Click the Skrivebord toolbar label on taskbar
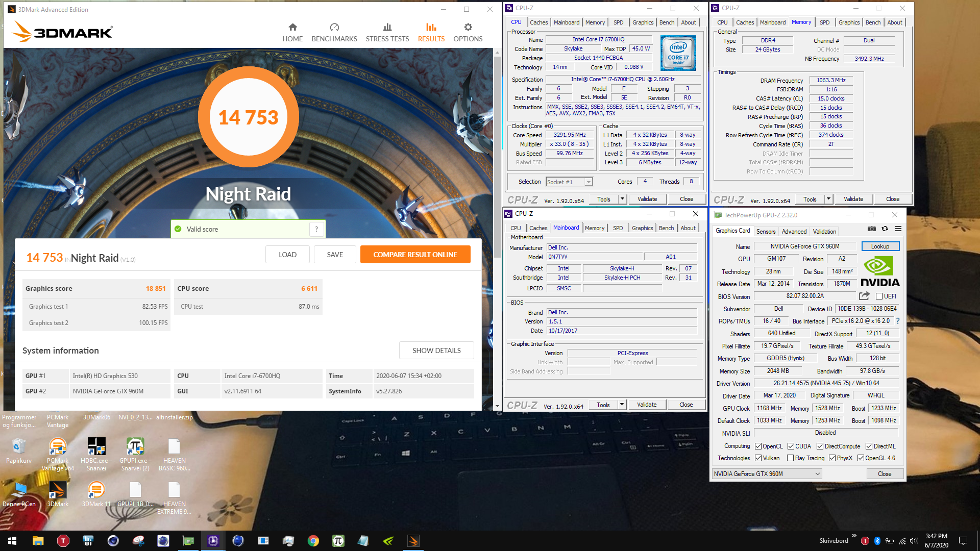Image resolution: width=980 pixels, height=551 pixels. (x=834, y=541)
